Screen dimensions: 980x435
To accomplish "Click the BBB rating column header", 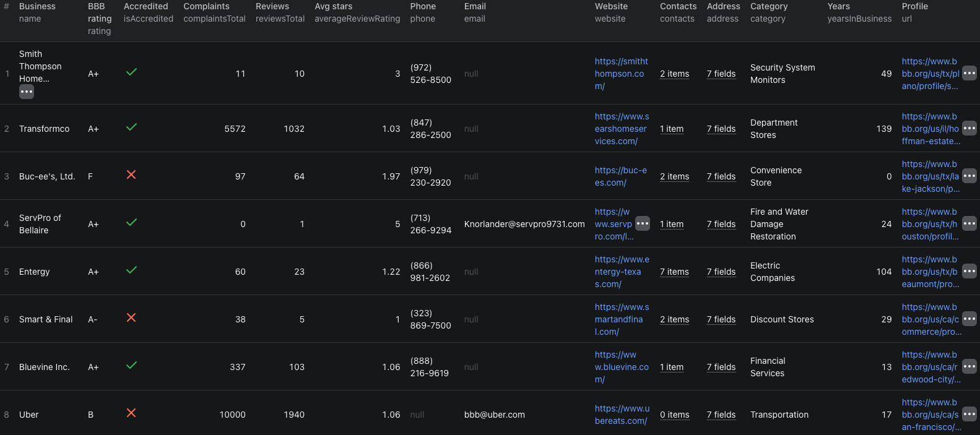I will tap(100, 19).
